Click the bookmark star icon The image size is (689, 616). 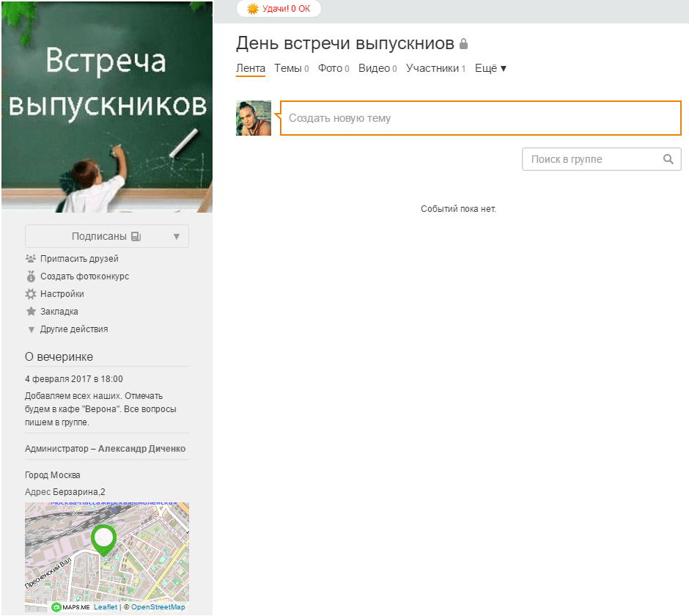tap(30, 312)
